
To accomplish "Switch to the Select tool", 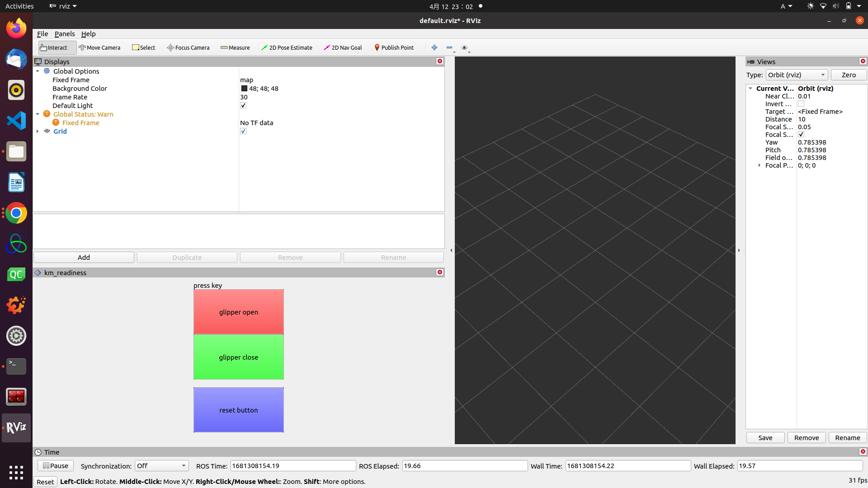I will coord(143,47).
